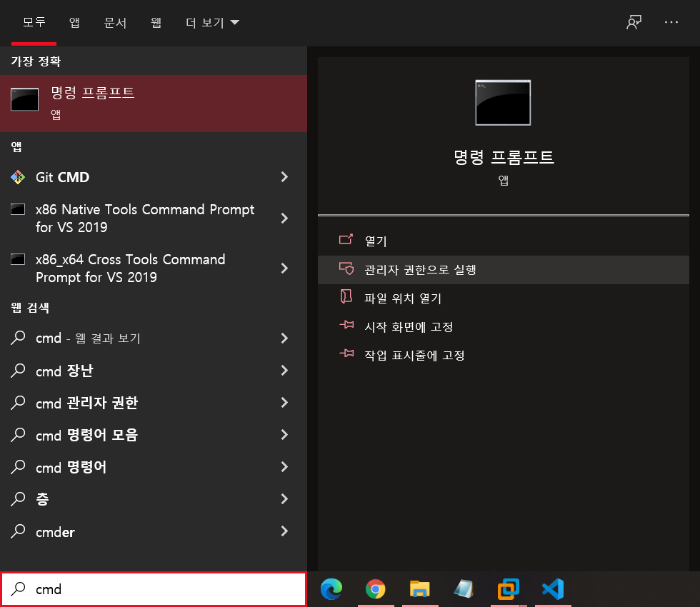Click the pin icon beside 작업 표시줄에 고정
This screenshot has height=607, width=700.
[x=346, y=353]
